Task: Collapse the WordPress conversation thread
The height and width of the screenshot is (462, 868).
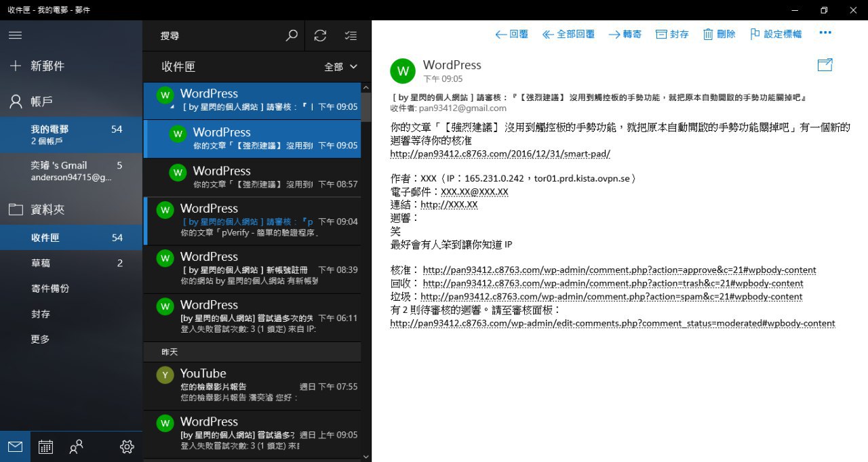Action: click(172, 107)
